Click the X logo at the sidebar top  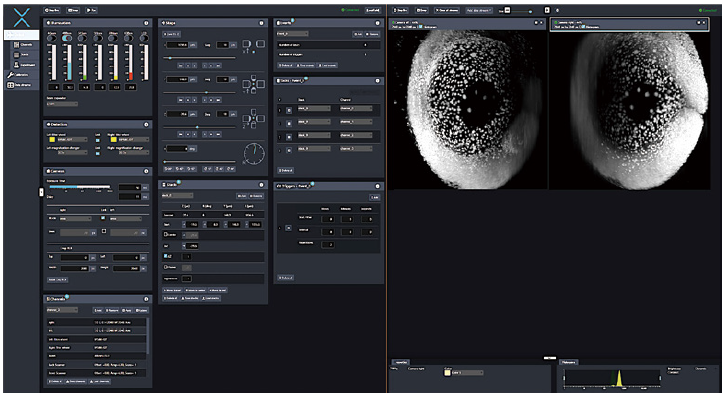pyautogui.click(x=22, y=18)
